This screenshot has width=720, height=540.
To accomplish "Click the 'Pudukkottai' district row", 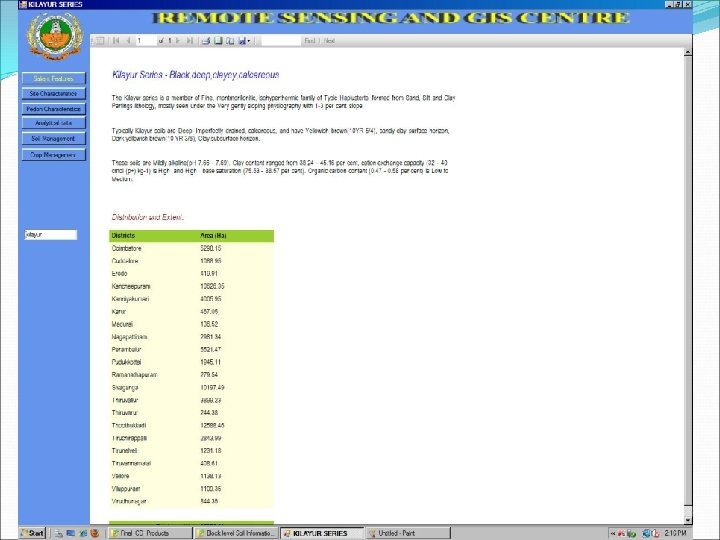I will pyautogui.click(x=191, y=362).
